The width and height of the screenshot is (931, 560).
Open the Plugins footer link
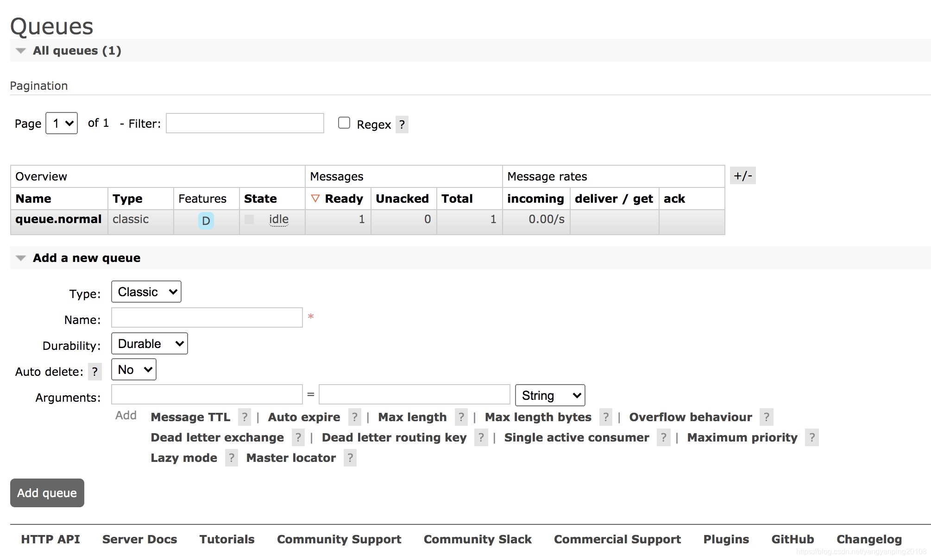pos(726,539)
